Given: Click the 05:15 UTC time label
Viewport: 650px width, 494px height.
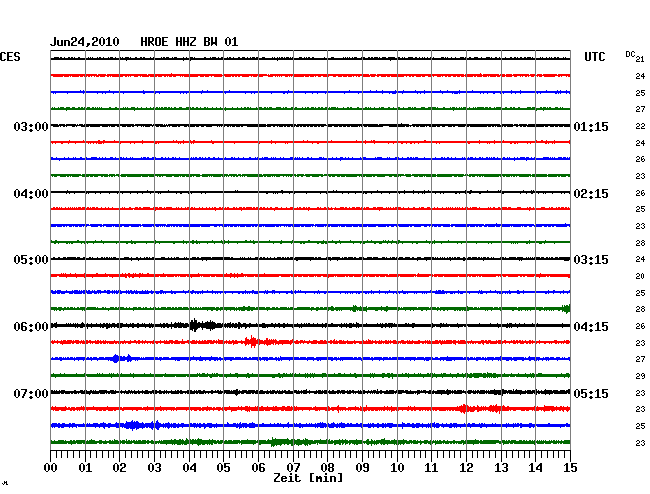Looking at the screenshot, I should tap(591, 393).
